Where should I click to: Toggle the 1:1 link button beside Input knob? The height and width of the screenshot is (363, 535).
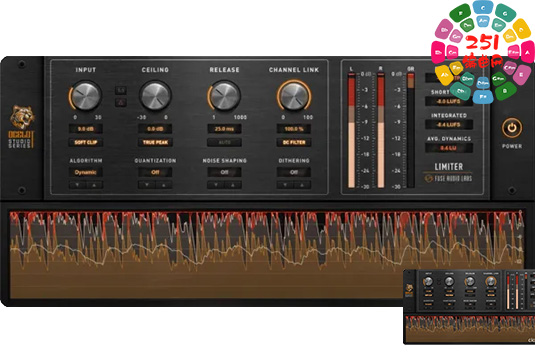tap(120, 90)
